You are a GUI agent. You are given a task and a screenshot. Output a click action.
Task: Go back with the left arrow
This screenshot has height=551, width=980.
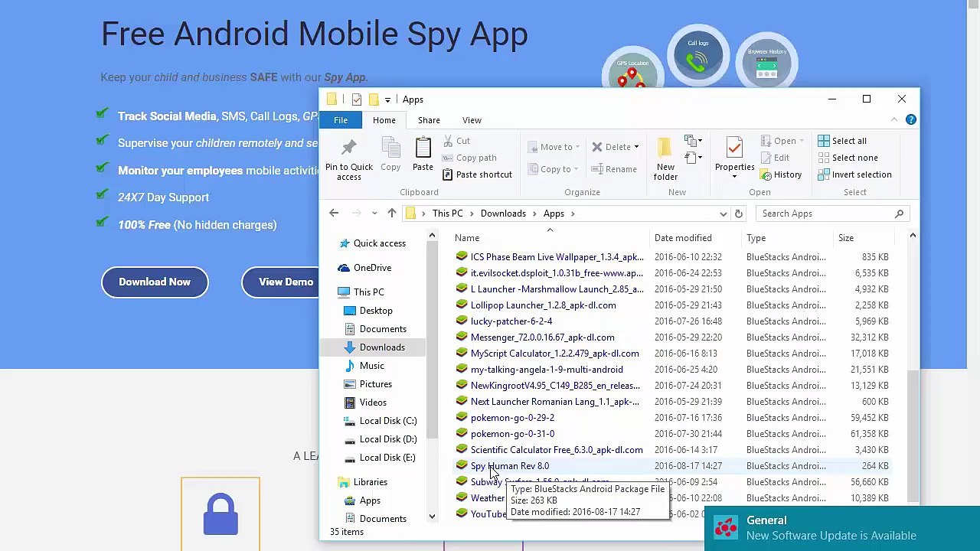[334, 214]
